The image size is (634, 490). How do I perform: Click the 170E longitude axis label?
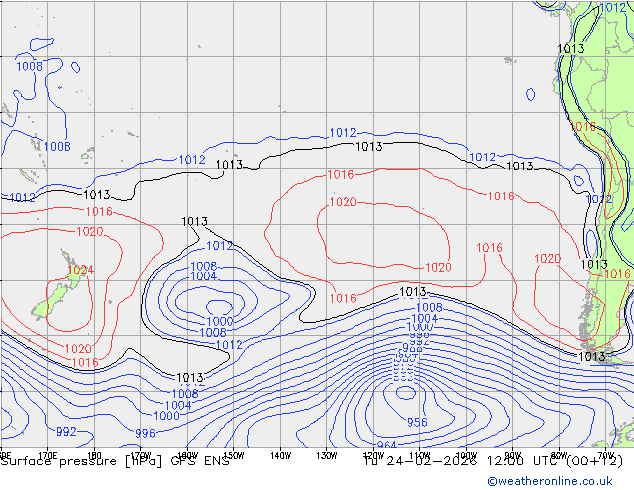tap(48, 456)
